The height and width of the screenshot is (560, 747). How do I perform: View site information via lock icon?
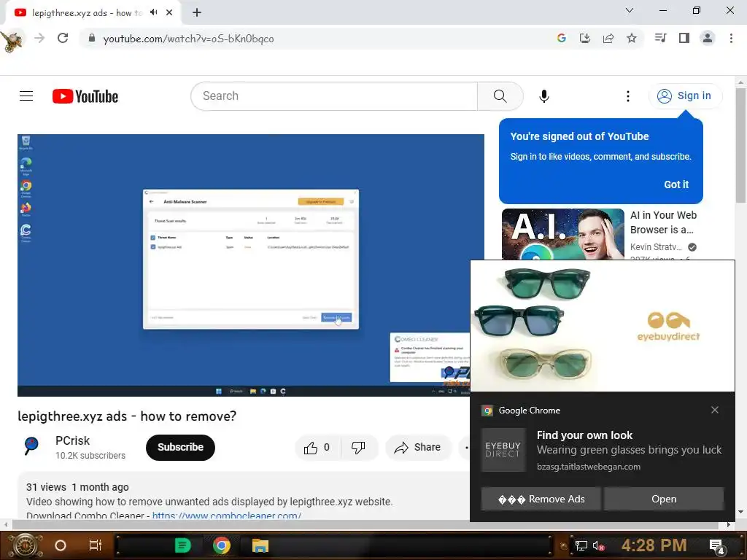[92, 38]
